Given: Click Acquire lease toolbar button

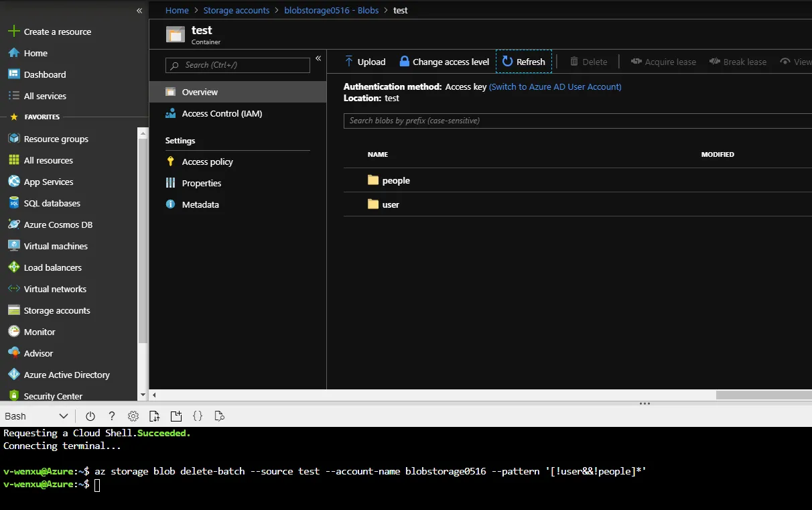Looking at the screenshot, I should coord(663,62).
